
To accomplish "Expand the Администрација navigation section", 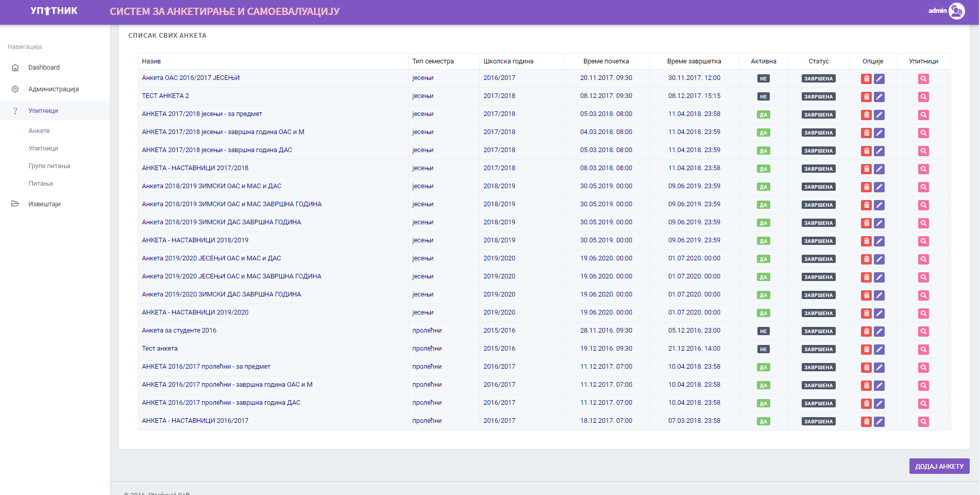I will click(x=54, y=89).
